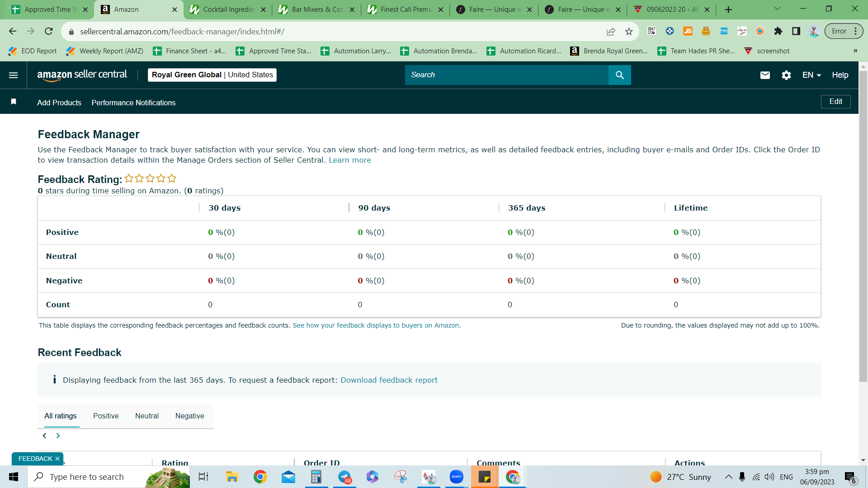Open the tab search dropdown arrow
This screenshot has height=488, width=868.
pyautogui.click(x=777, y=9)
